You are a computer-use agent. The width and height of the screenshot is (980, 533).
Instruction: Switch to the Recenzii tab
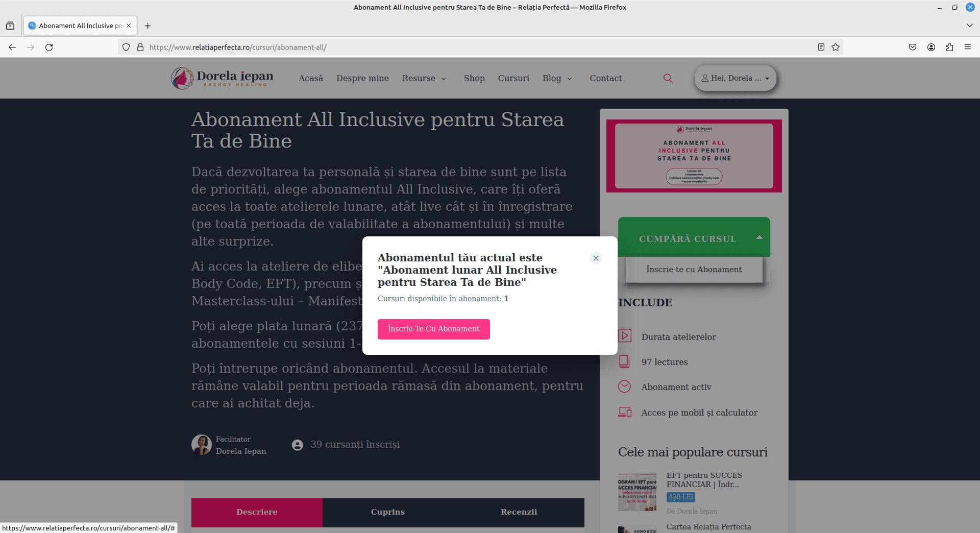point(519,512)
